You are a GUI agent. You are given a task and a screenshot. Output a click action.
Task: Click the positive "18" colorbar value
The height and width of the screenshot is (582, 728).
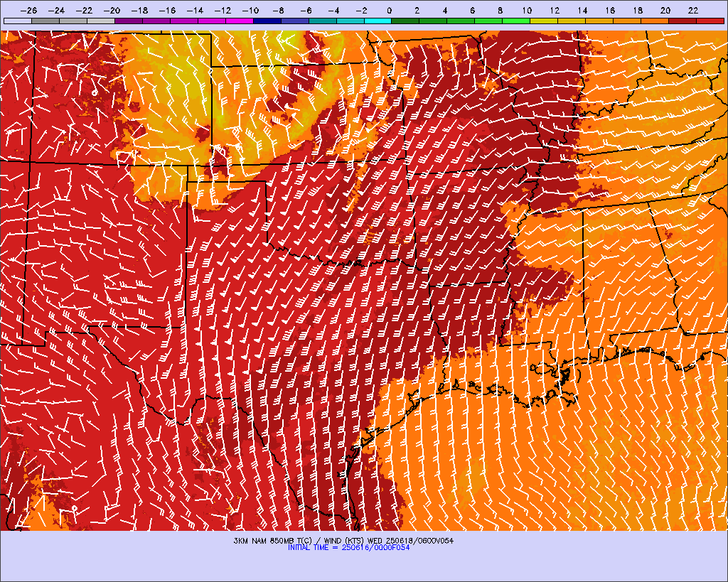(x=638, y=10)
